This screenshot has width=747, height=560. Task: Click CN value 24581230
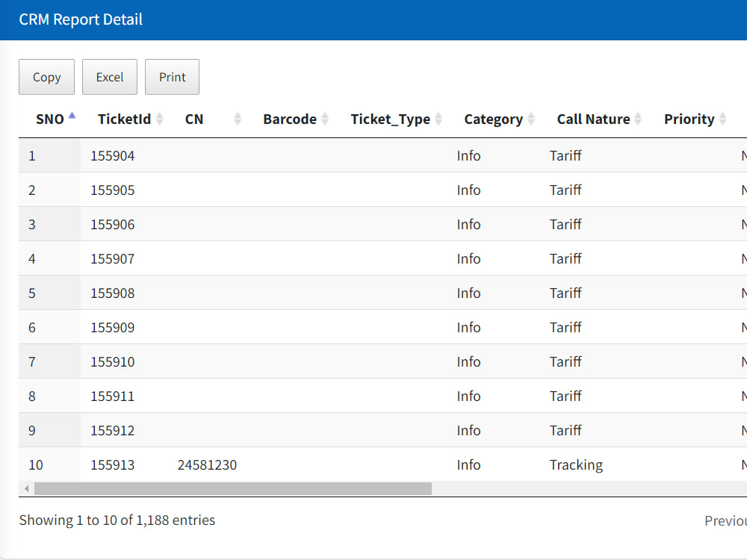pos(207,464)
